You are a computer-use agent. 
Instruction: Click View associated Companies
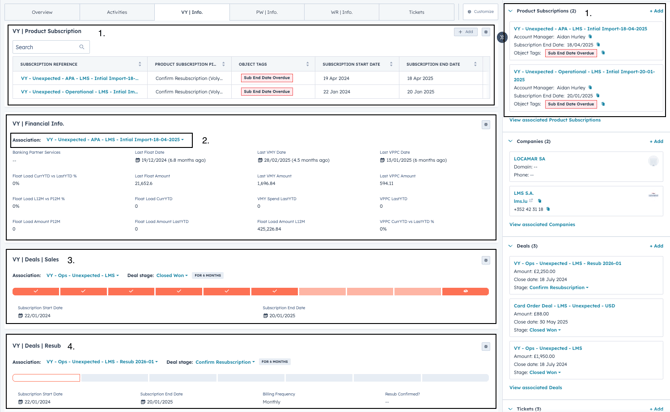[542, 224]
